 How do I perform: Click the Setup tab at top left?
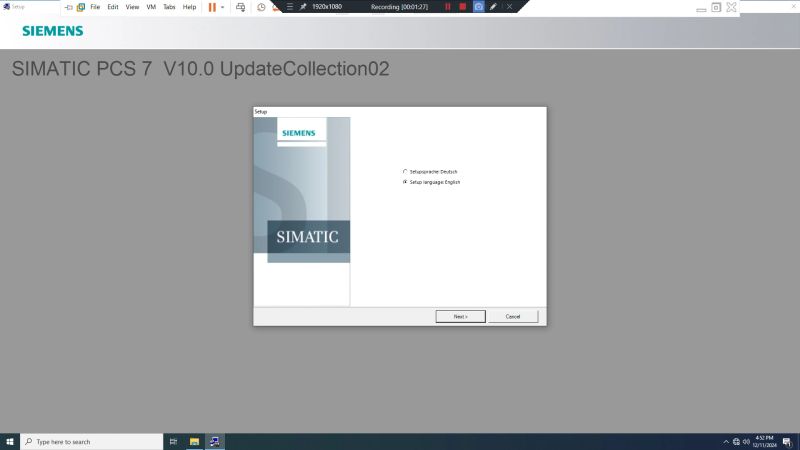[14, 7]
